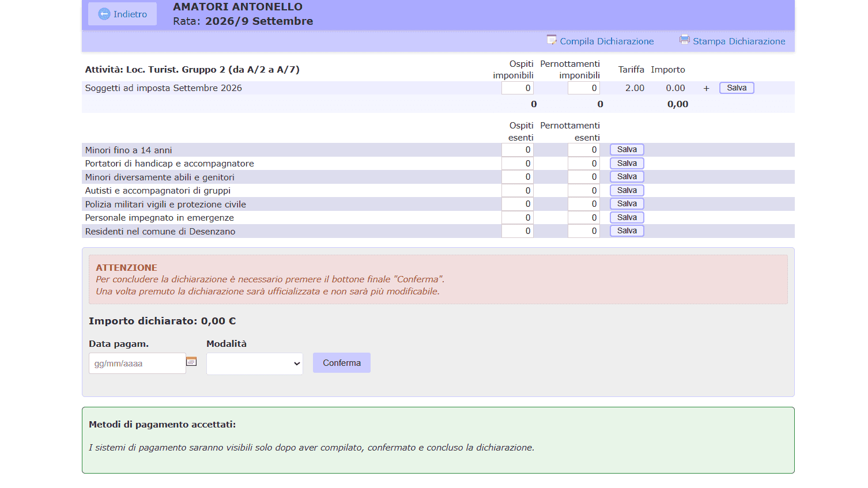The image size is (868, 488).
Task: Save the Personale impegnato in emergenze row
Action: pos(627,218)
